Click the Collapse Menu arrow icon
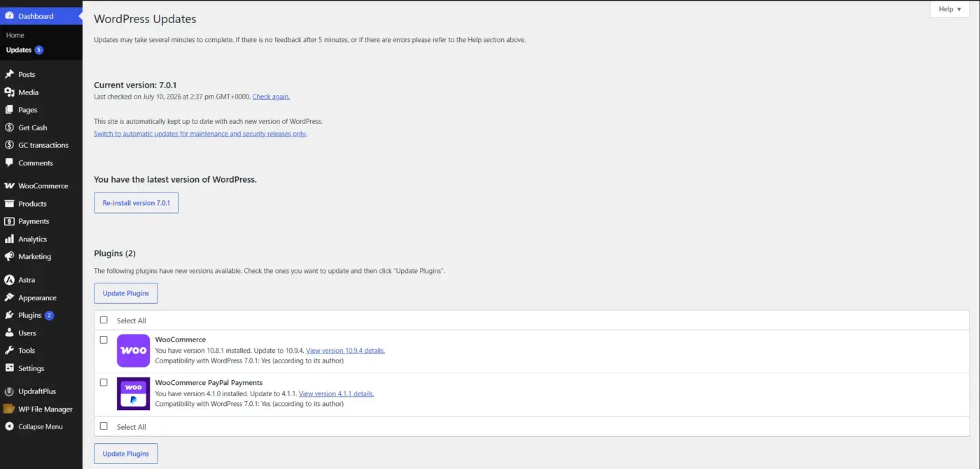Image resolution: width=980 pixels, height=469 pixels. tap(9, 426)
